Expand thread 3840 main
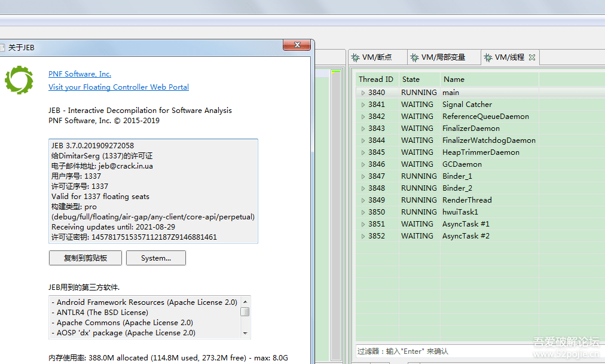This screenshot has width=605, height=364. (x=363, y=93)
